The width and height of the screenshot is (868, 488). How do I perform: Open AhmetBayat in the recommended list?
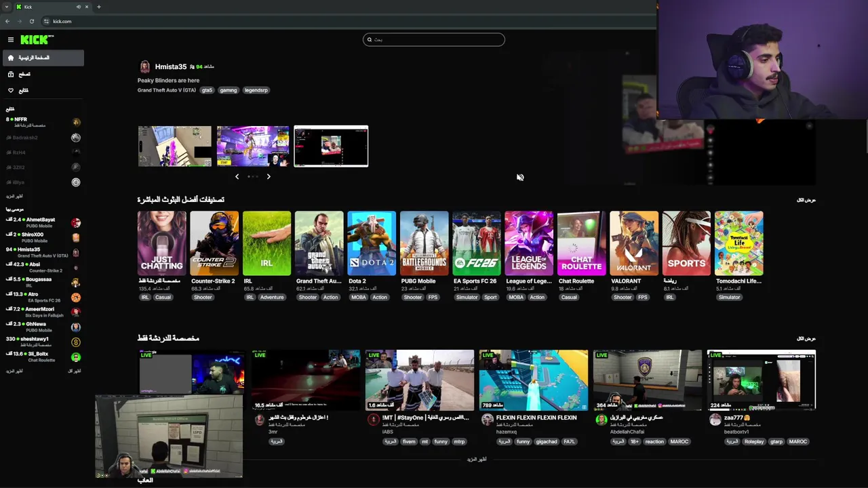click(x=43, y=222)
